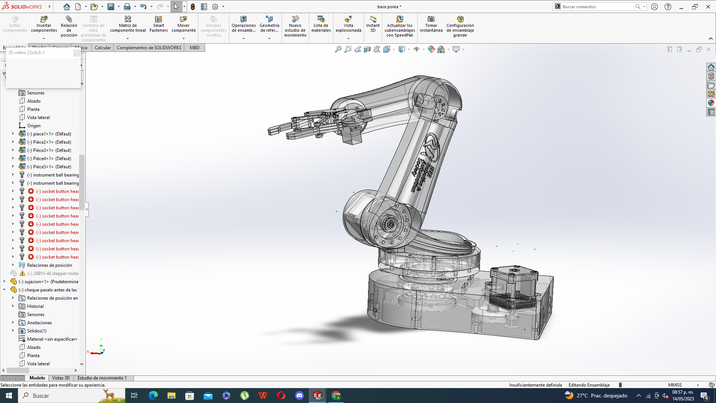
Task: Open Microsoft Edge from taskbar
Action: tap(153, 395)
